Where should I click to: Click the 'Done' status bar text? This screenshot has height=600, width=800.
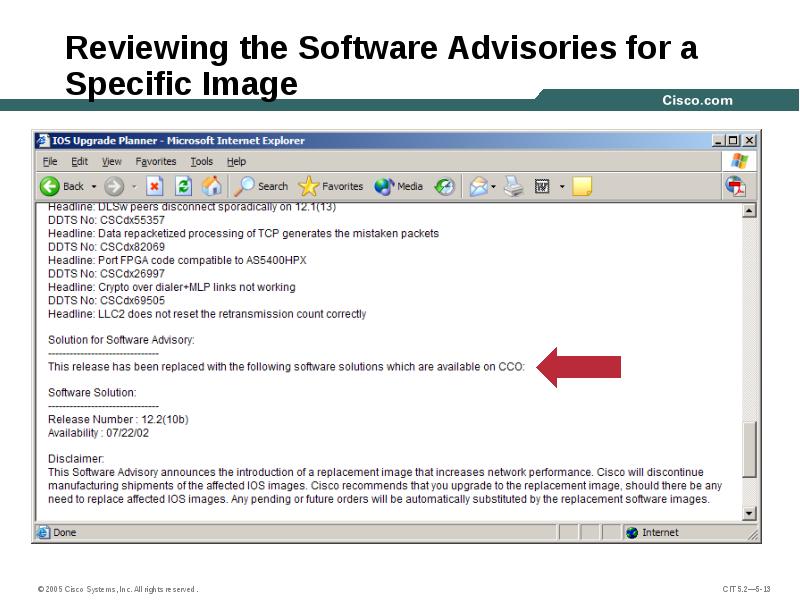(x=65, y=533)
